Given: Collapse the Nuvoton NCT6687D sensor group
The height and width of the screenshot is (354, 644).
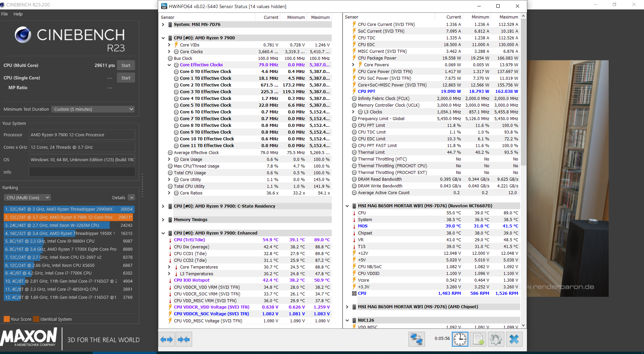Looking at the screenshot, I should click(347, 206).
